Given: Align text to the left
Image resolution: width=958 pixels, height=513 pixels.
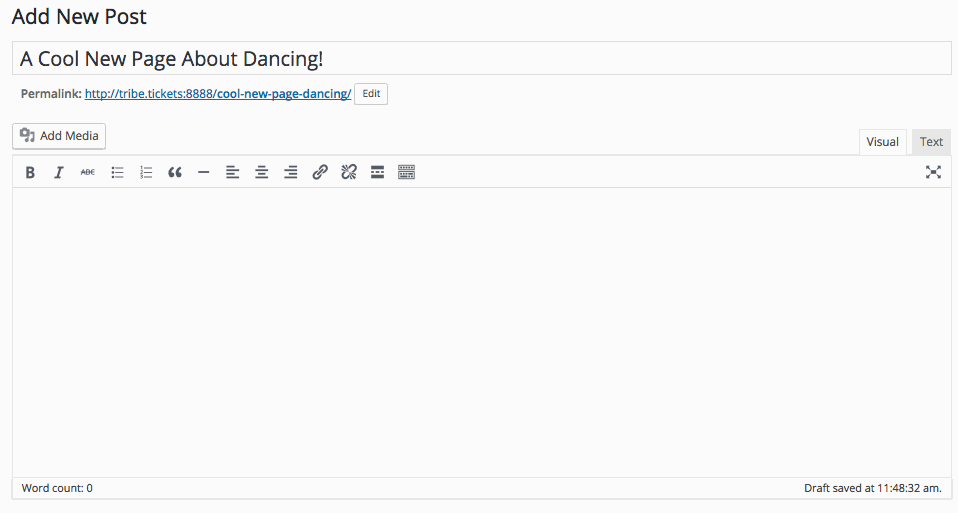Looking at the screenshot, I should [x=233, y=172].
